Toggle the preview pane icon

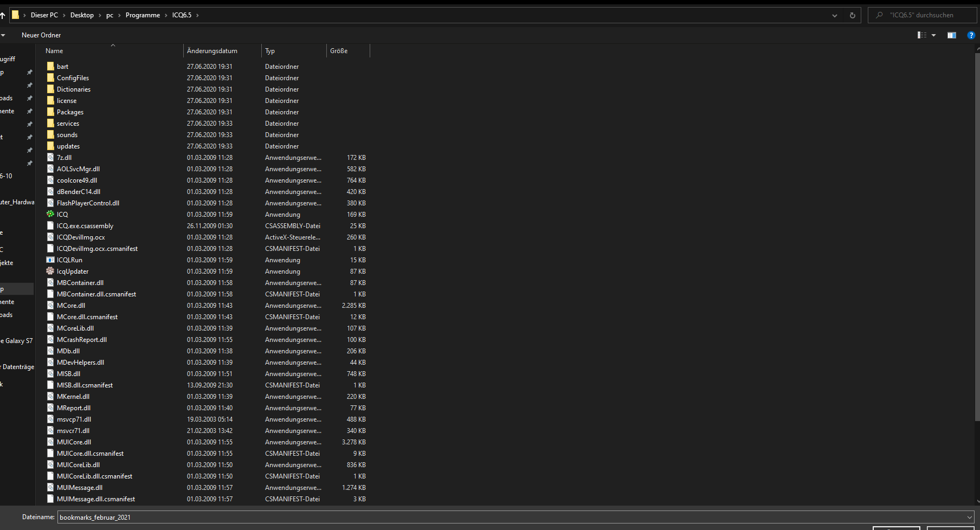951,35
